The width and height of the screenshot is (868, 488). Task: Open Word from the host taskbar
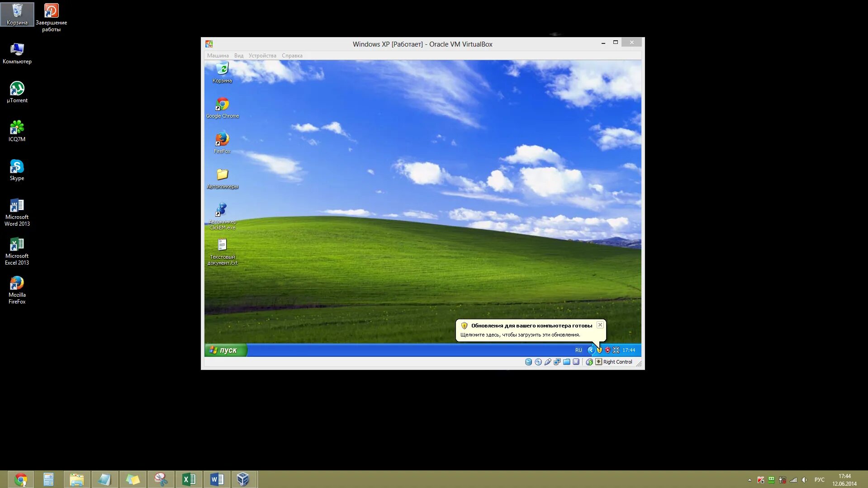click(217, 479)
